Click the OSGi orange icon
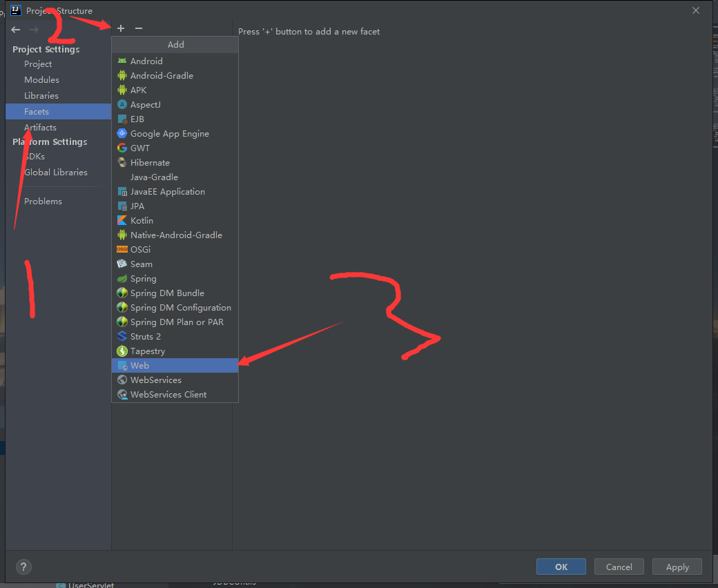718x588 pixels. [x=122, y=249]
